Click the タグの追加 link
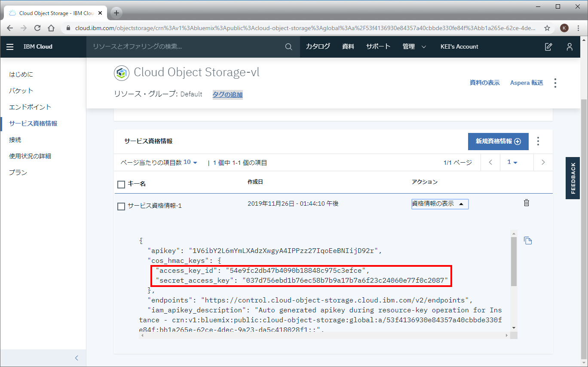This screenshot has width=588, height=367. (227, 95)
